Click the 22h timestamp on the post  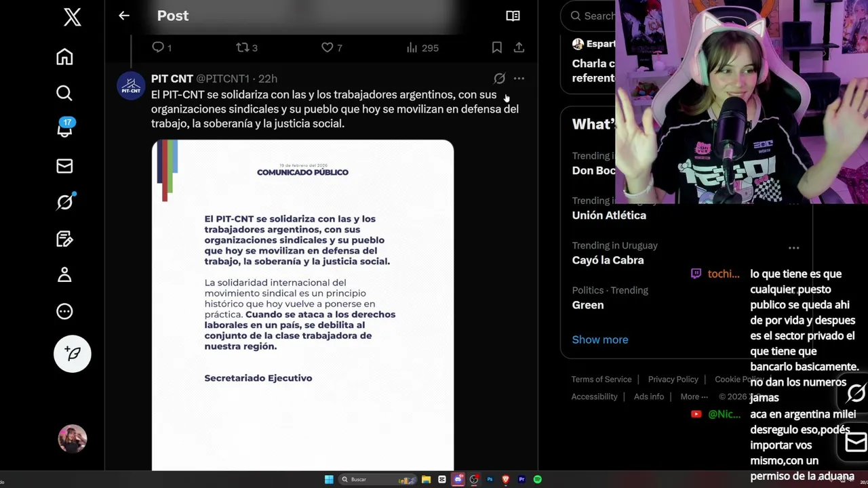click(x=268, y=79)
